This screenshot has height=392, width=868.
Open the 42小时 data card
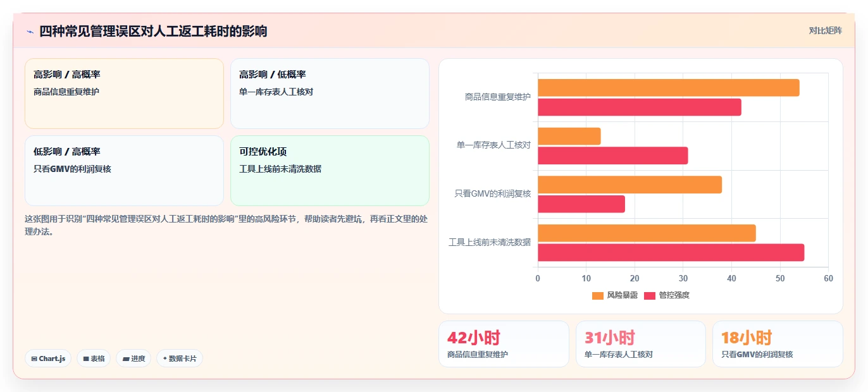[504, 344]
